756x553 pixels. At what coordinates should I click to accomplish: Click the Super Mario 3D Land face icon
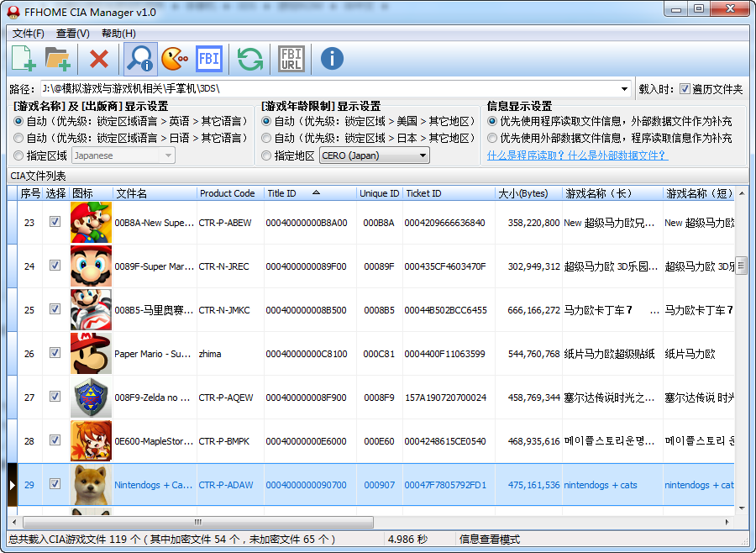91,266
